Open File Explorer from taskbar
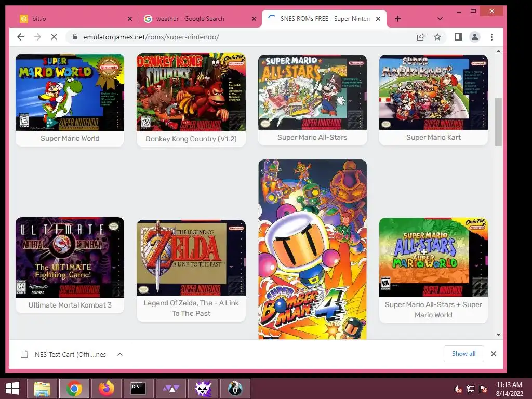This screenshot has height=399, width=532. [42, 389]
